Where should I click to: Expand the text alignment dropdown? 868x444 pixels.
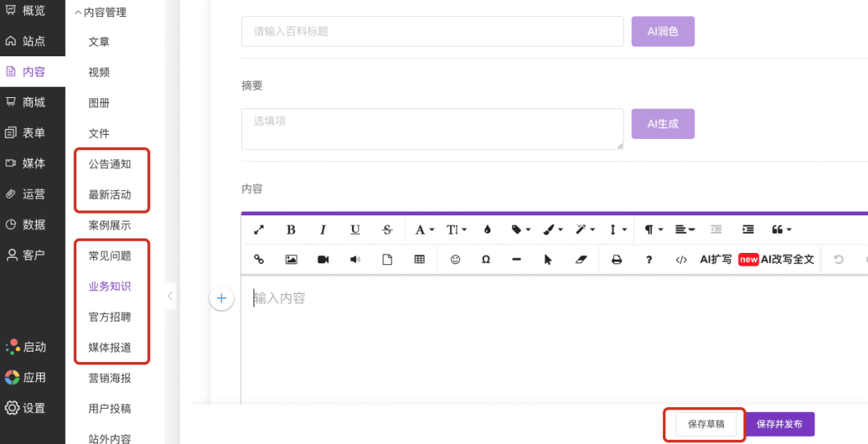click(x=685, y=230)
